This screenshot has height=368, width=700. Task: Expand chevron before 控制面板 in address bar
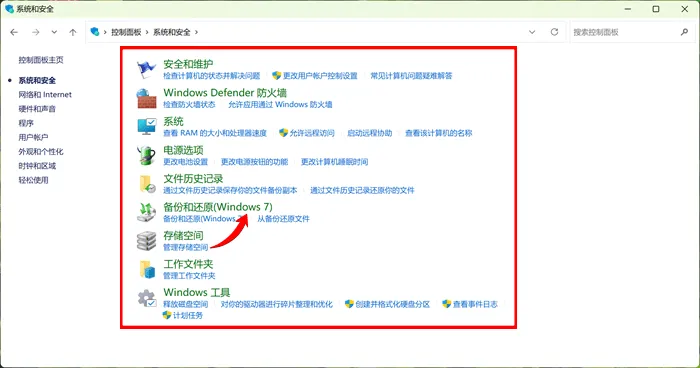pos(105,32)
